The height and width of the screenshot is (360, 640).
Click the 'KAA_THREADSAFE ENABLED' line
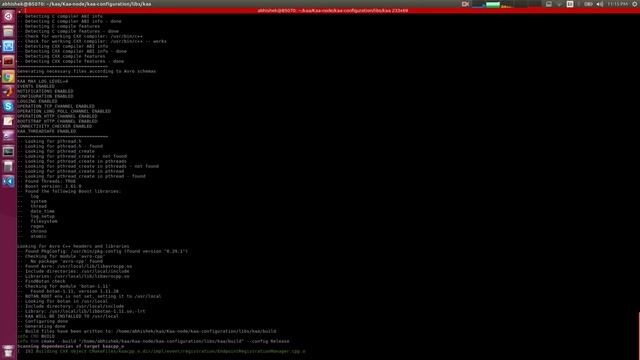click(47, 131)
